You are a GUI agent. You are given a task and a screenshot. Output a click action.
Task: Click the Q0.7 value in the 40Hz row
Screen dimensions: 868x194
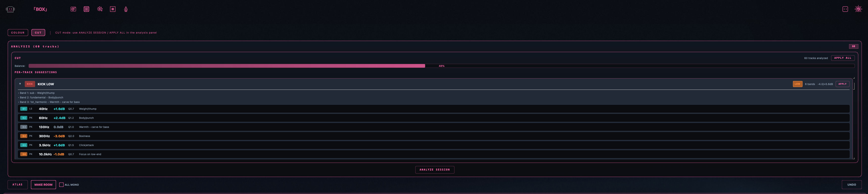click(x=71, y=109)
